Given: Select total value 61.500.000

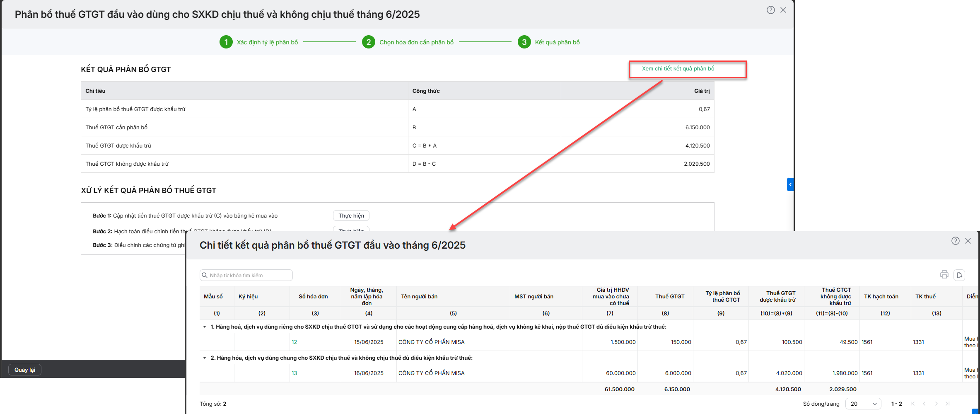Looking at the screenshot, I should (619, 389).
